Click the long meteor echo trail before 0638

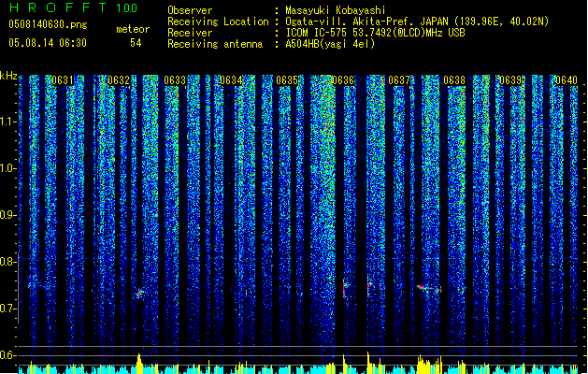[429, 288]
